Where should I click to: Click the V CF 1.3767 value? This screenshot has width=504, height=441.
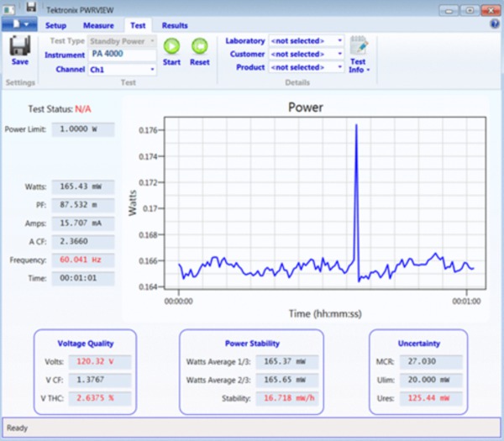point(100,380)
